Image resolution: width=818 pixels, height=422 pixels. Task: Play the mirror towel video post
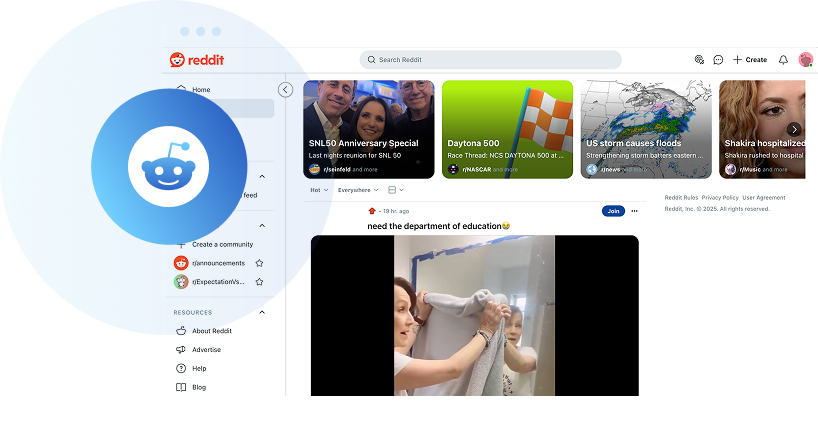pyautogui.click(x=475, y=316)
